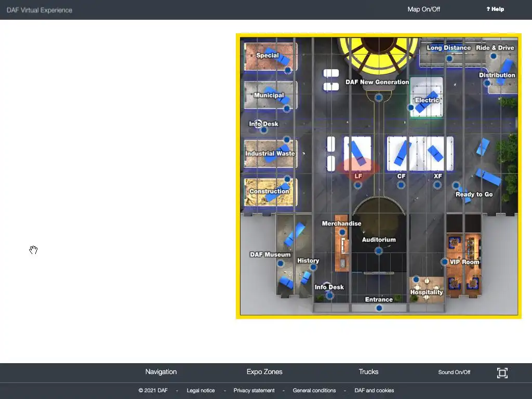Toggle Sound On/Off
The image size is (532, 399).
click(454, 372)
